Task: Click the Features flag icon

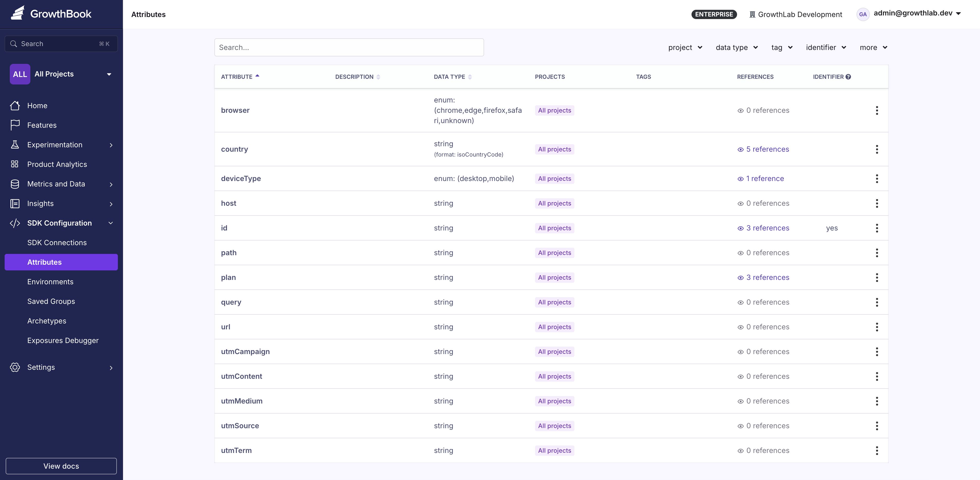Action: tap(15, 125)
